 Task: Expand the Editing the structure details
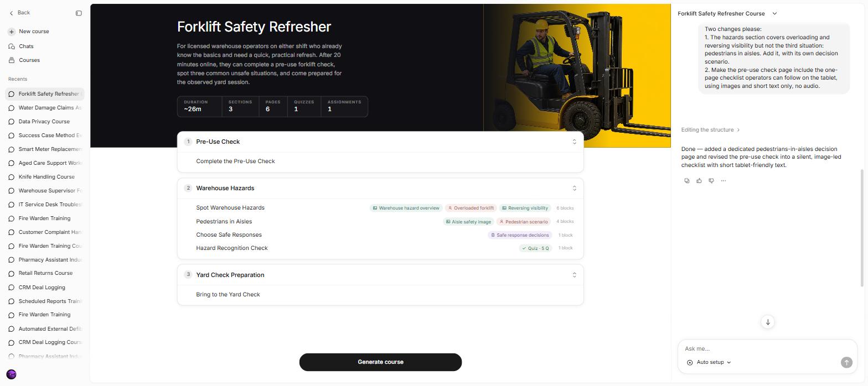pyautogui.click(x=710, y=130)
